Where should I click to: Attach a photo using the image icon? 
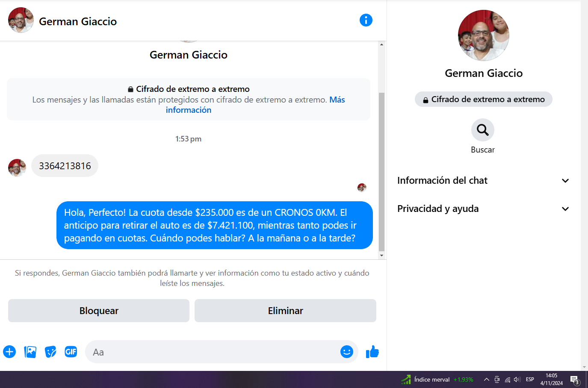(x=30, y=352)
